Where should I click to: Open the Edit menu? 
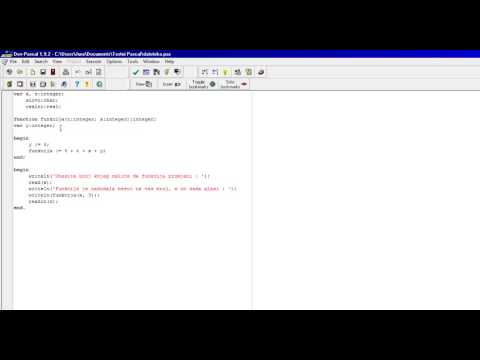pos(26,62)
